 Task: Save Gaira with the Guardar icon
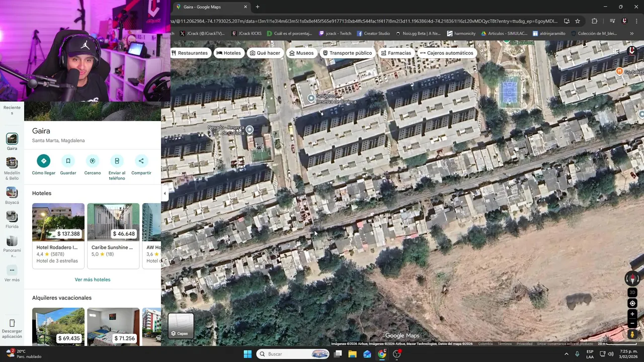coord(68,161)
